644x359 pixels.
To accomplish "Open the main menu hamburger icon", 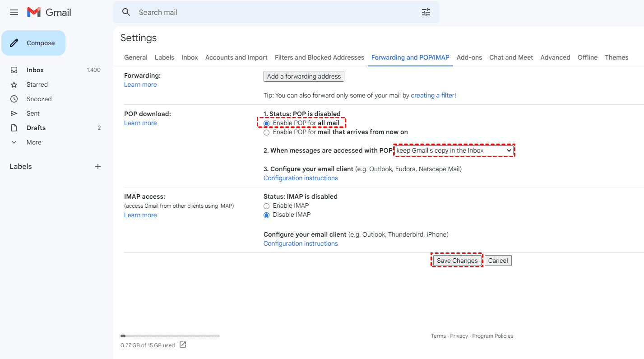I will click(14, 12).
